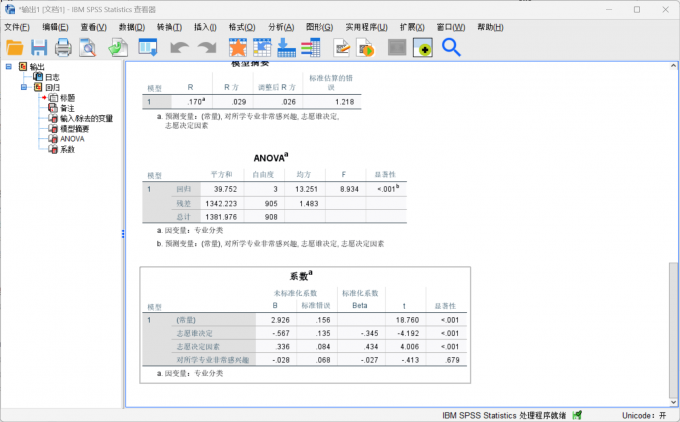Click the run script icon
Image resolution: width=680 pixels, height=422 pixels.
click(366, 47)
